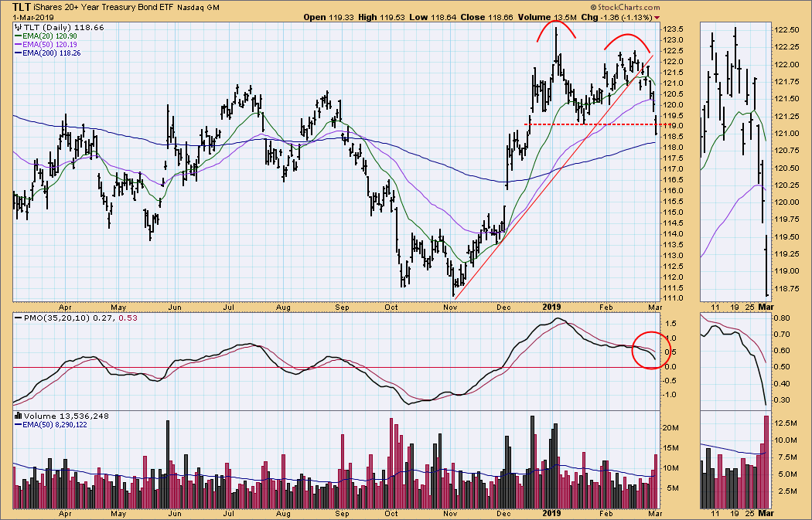This screenshot has width=812, height=520.
Task: Click the Nasdaq GM exchange label
Action: tap(198, 8)
